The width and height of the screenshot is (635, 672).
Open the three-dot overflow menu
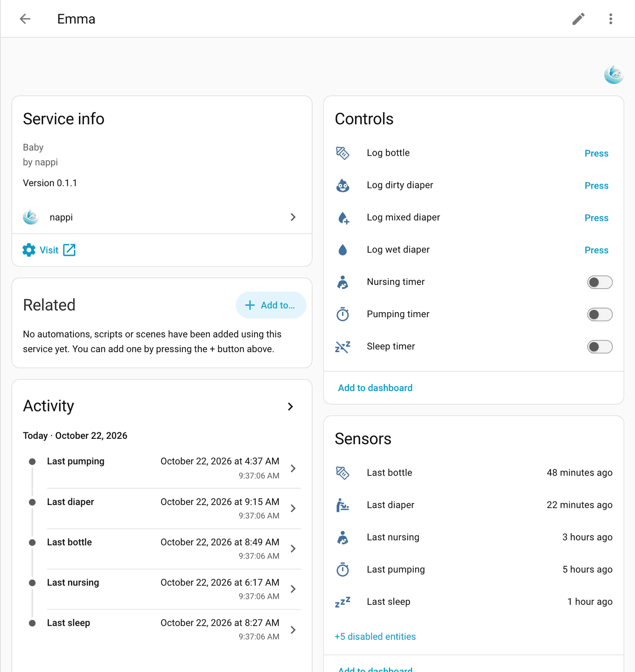pos(611,19)
